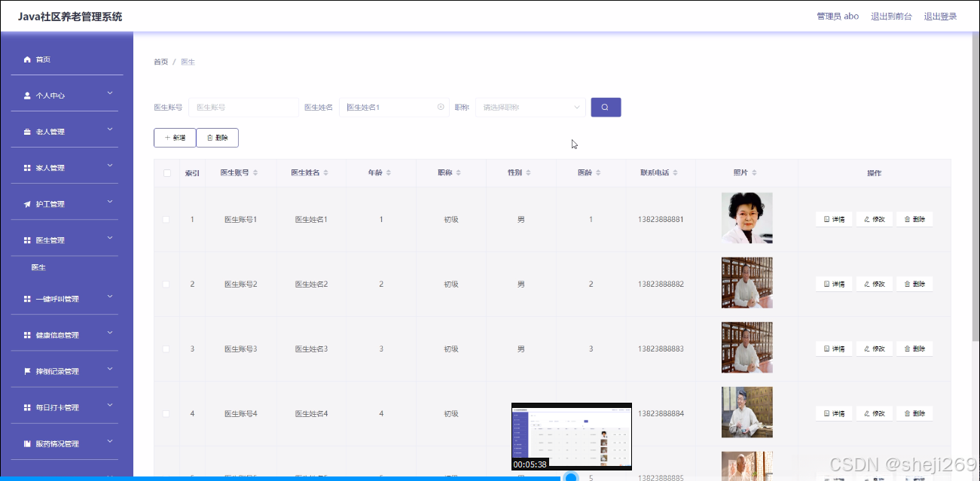Click the trash icon on 删除 button
Image resolution: width=980 pixels, height=481 pixels.
208,138
